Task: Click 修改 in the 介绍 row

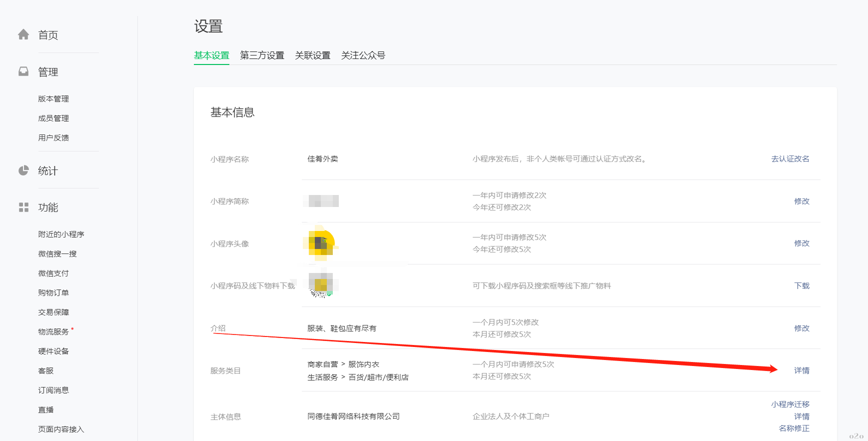Action: (x=802, y=328)
